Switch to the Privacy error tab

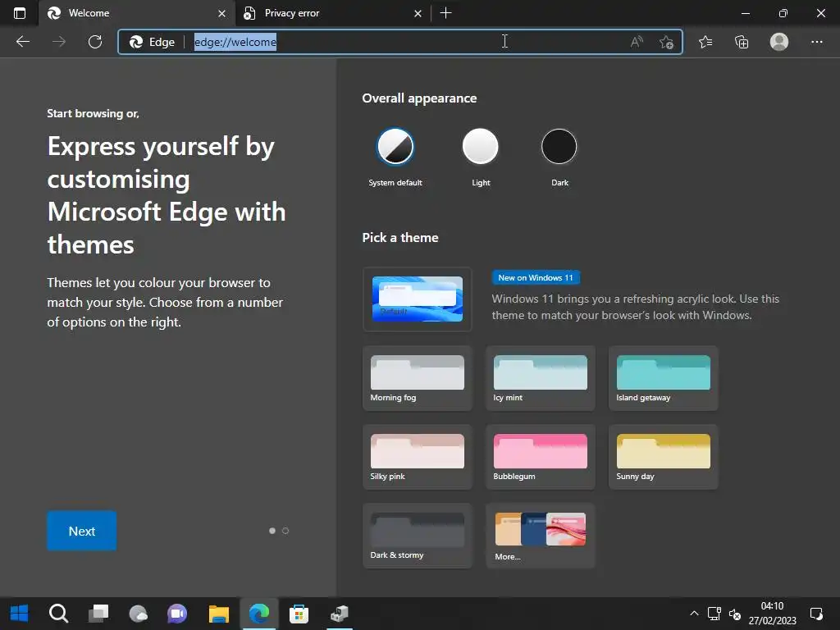point(333,13)
